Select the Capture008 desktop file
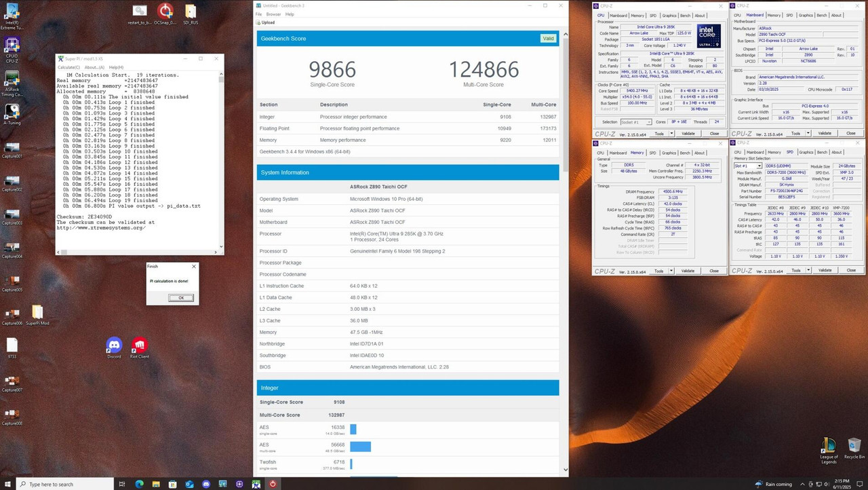 point(12,416)
